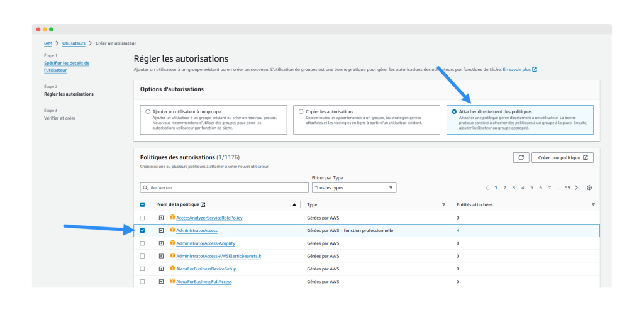Click the Régler les autorisations step label
The width and height of the screenshot is (644, 312).
click(69, 94)
